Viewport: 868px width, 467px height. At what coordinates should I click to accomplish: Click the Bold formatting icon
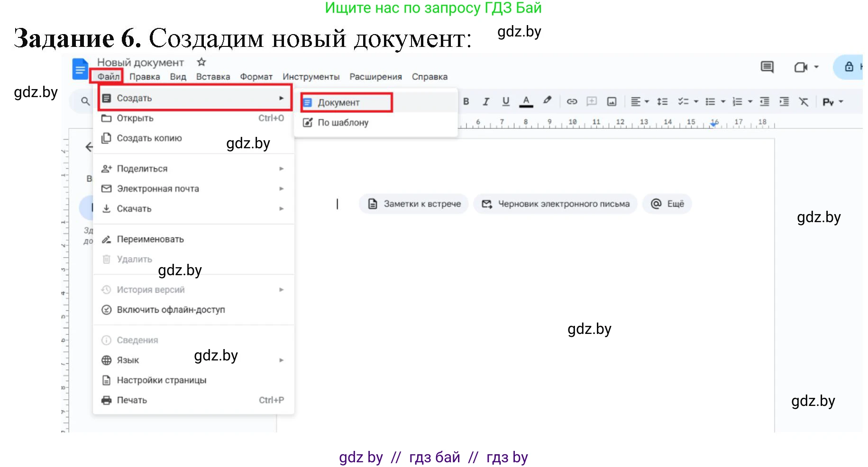[x=466, y=101]
